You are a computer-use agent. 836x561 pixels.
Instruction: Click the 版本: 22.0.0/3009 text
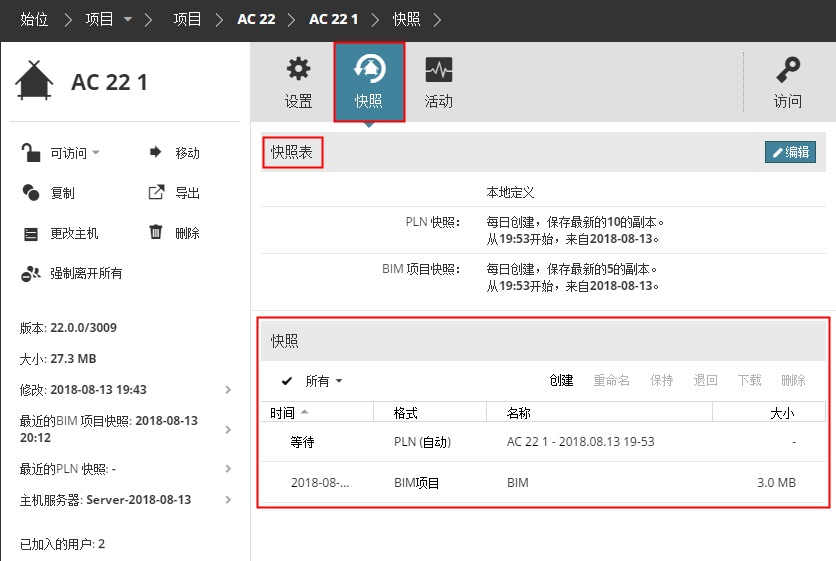68,327
